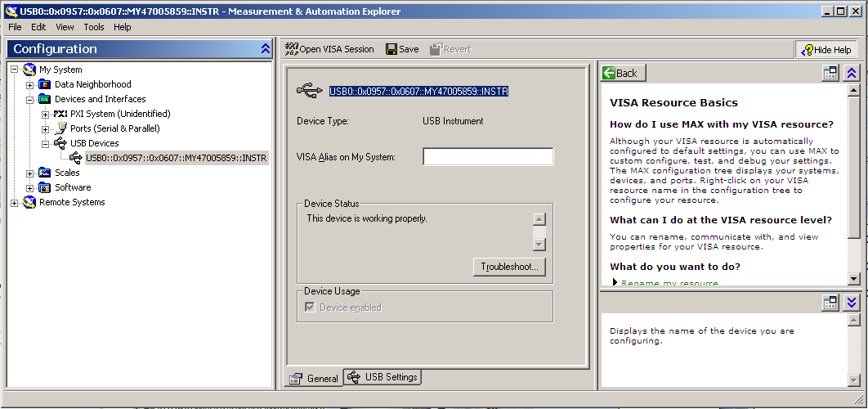Screen dimensions: 868x409
Task: Click the Hide Help button
Action: (x=826, y=49)
